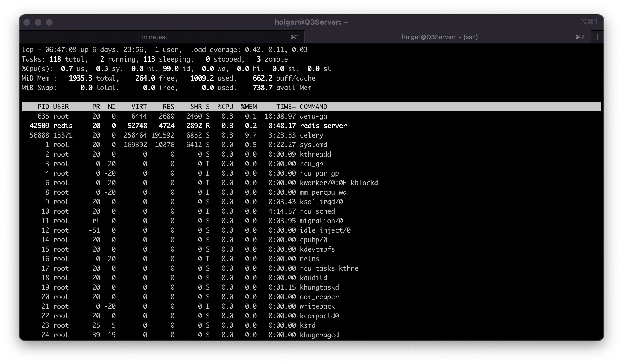This screenshot has height=364, width=623.
Task: Click the celery command text
Action: pos(311,135)
